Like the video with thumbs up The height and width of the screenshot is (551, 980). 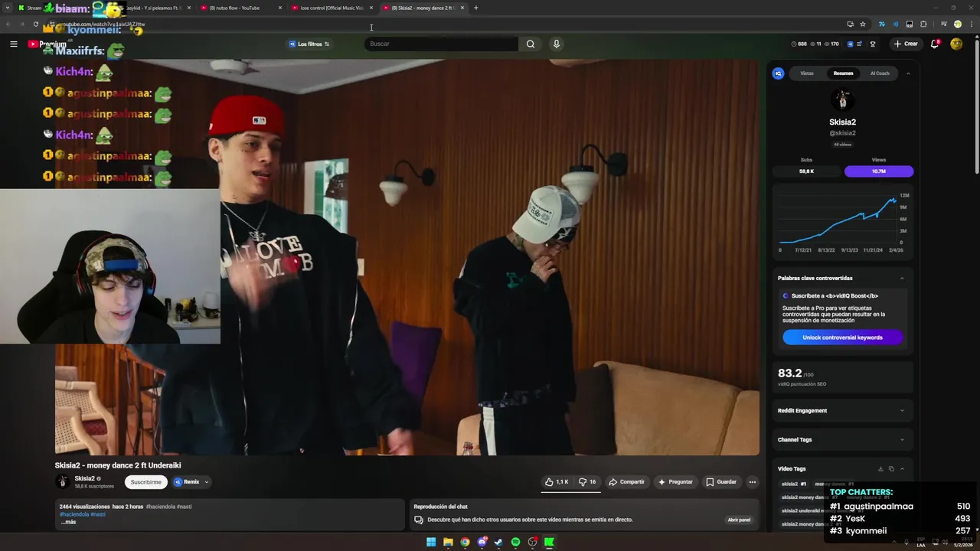557,482
